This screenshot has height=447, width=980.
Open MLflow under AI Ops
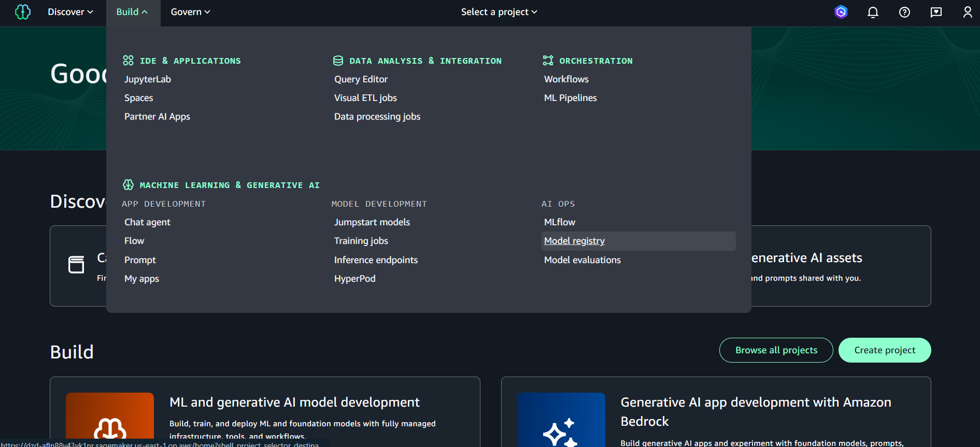click(x=560, y=222)
